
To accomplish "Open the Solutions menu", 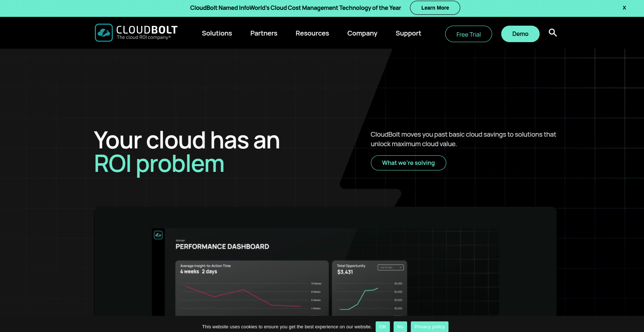I will [x=217, y=33].
